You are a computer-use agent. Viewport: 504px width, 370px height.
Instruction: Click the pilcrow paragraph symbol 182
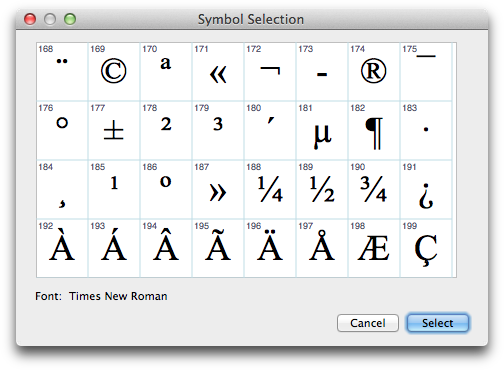374,131
